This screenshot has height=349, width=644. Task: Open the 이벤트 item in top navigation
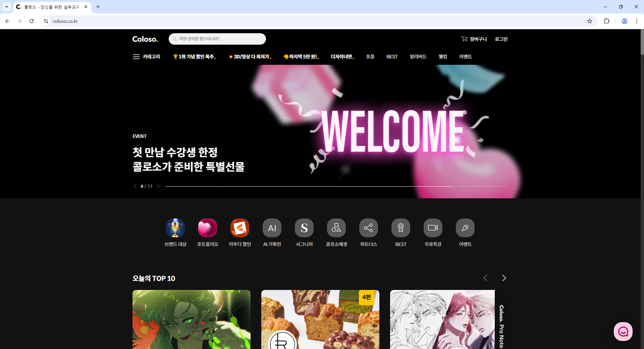tap(465, 57)
